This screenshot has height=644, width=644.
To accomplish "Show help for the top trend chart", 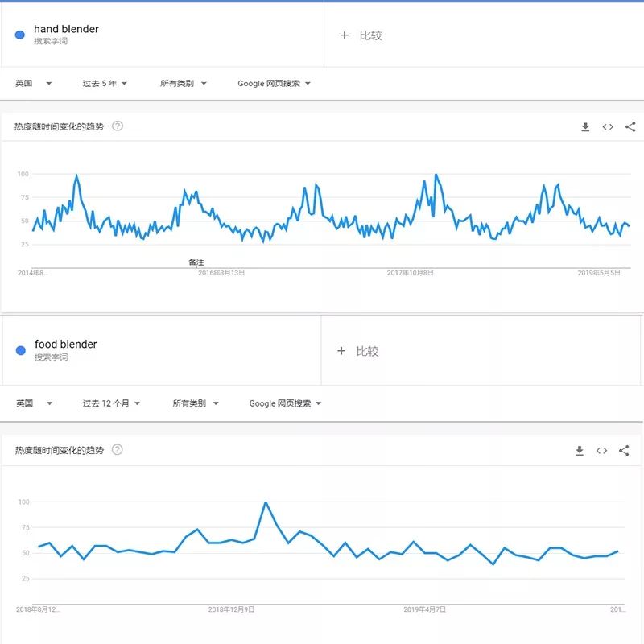I will pyautogui.click(x=118, y=126).
